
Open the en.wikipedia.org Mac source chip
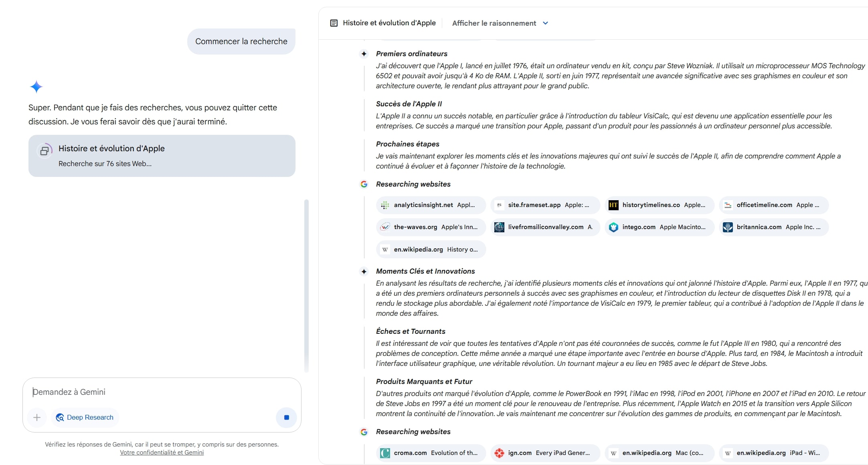tap(660, 453)
